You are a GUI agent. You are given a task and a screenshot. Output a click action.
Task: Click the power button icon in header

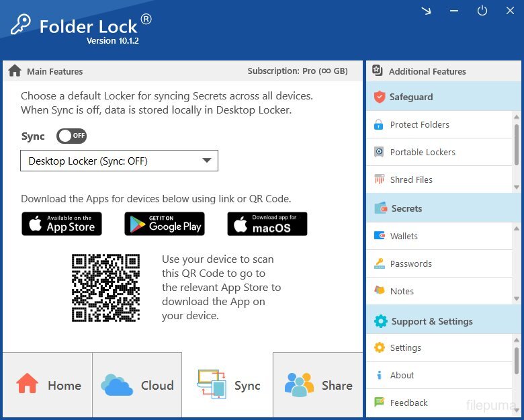[x=482, y=11]
